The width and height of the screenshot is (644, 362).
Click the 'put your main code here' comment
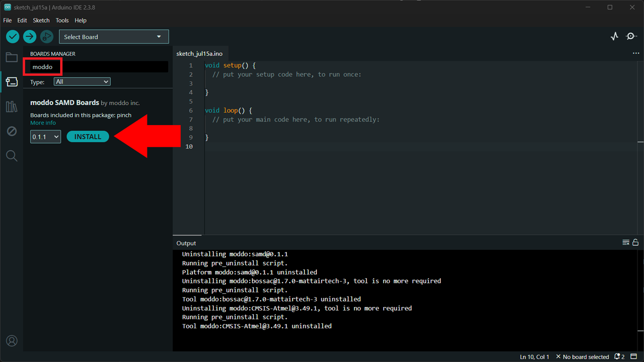pyautogui.click(x=296, y=119)
